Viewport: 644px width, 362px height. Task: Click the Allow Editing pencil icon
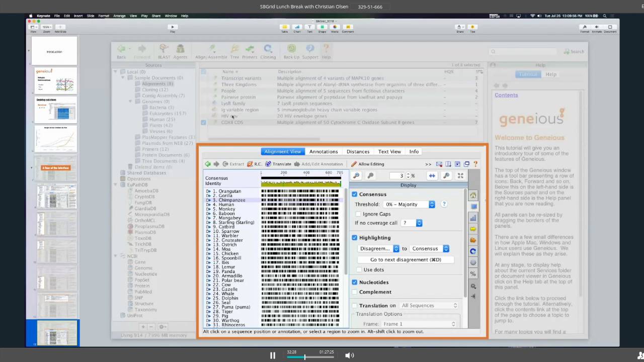tap(354, 164)
